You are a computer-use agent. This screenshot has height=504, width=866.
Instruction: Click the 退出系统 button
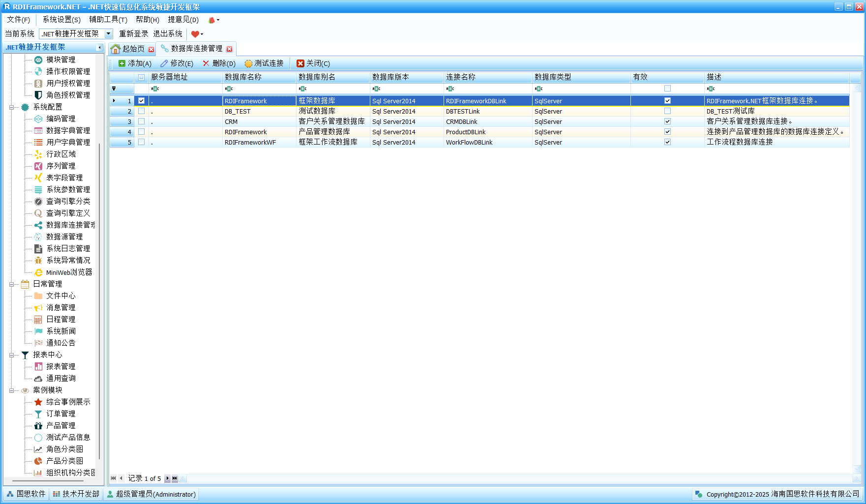168,34
